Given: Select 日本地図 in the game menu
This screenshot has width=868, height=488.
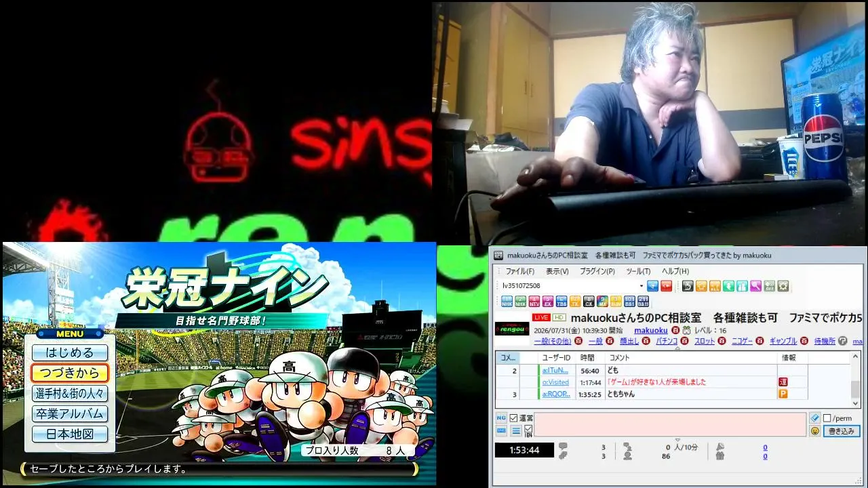Looking at the screenshot, I should tap(70, 434).
